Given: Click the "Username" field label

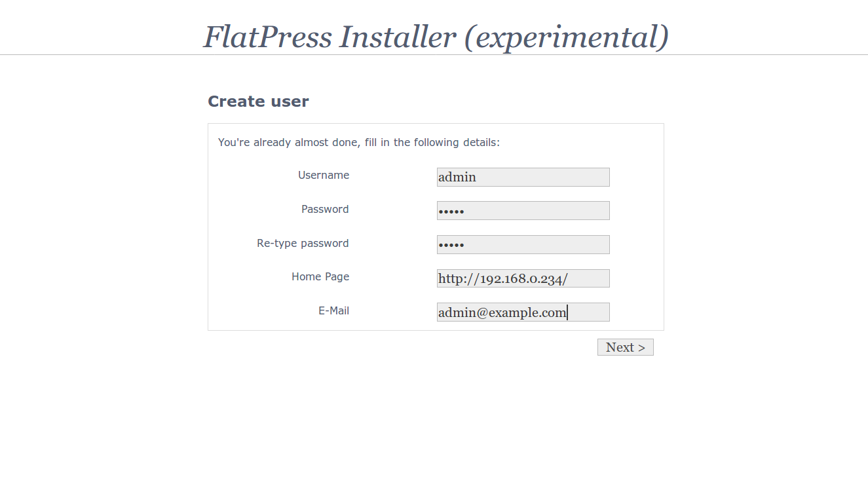Looking at the screenshot, I should [324, 175].
